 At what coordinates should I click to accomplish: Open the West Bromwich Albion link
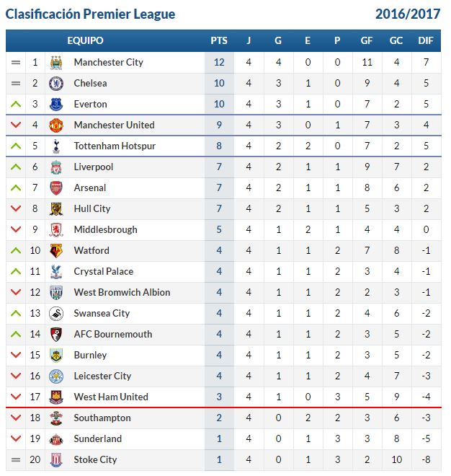point(122,292)
